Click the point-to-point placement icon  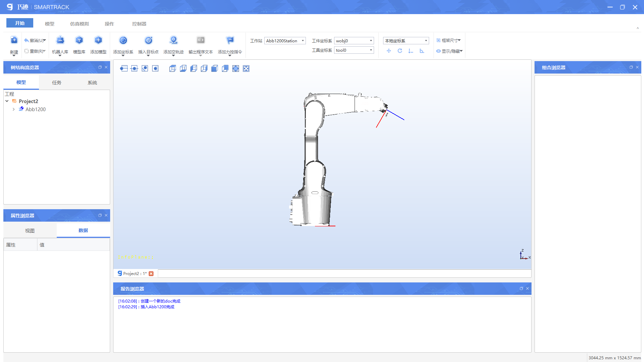pos(411,51)
